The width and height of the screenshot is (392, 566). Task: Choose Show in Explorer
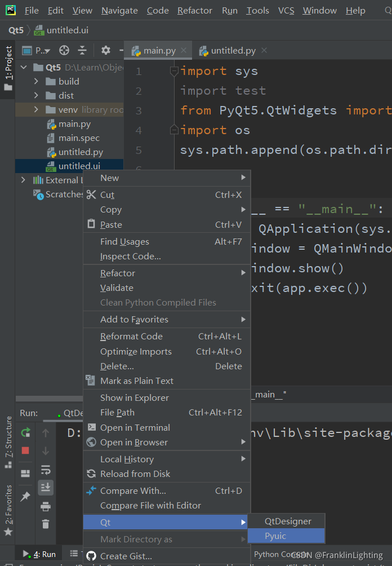coord(167,398)
